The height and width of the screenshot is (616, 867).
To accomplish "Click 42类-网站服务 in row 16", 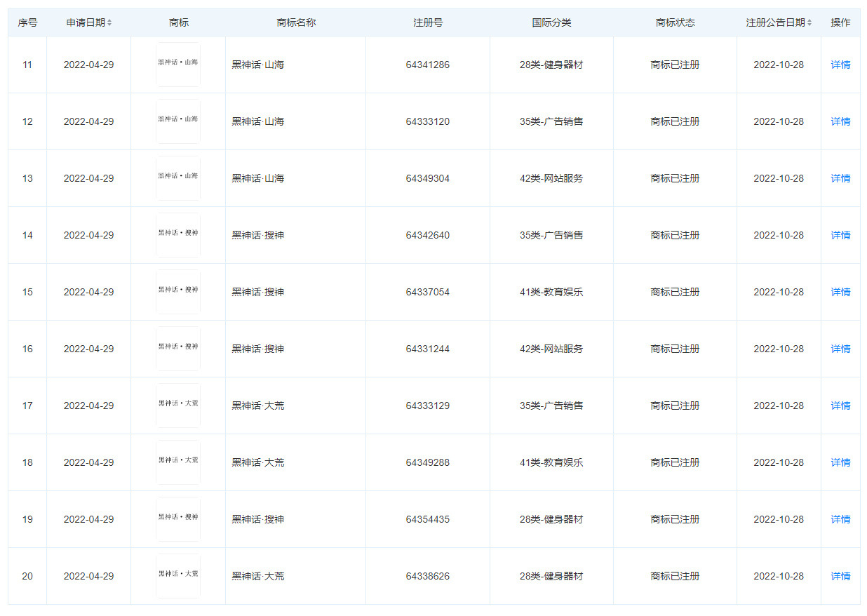I will pos(551,349).
